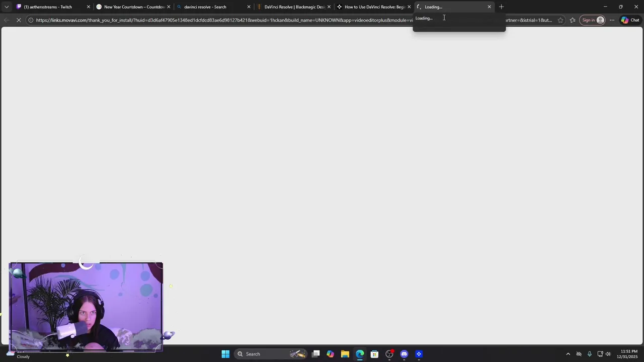Close the aetherxstreams Twitch tab

coord(89,7)
